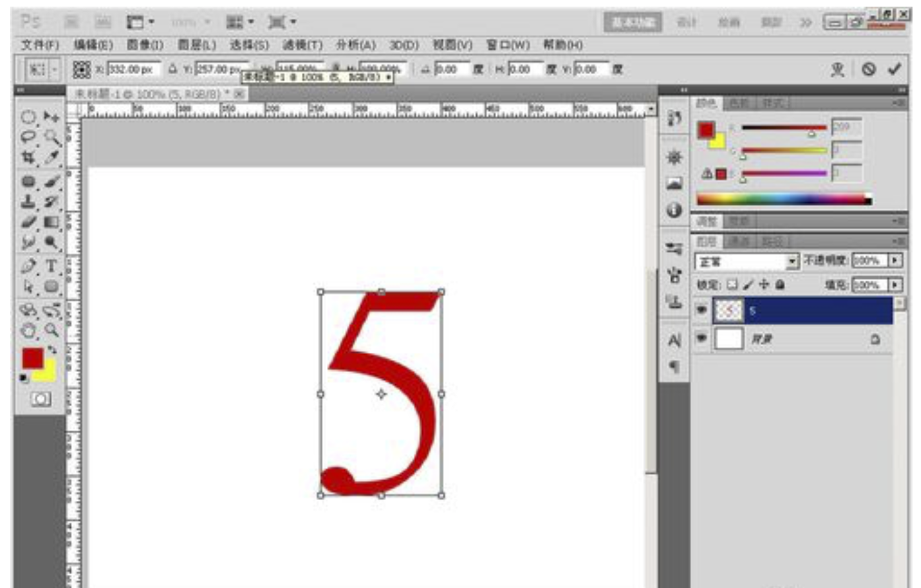The width and height of the screenshot is (921, 588).
Task: Open the Screen Mode dropdown
Action: pyautogui.click(x=282, y=22)
